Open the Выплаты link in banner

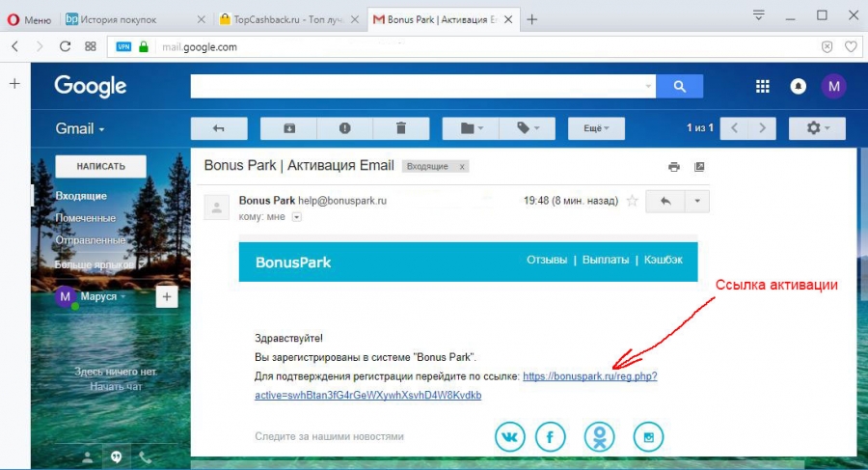[x=606, y=260]
